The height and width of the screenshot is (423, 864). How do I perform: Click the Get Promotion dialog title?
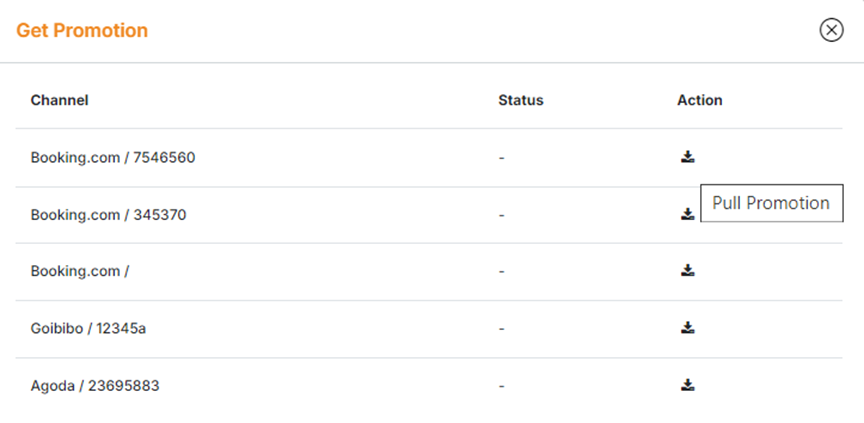click(82, 30)
